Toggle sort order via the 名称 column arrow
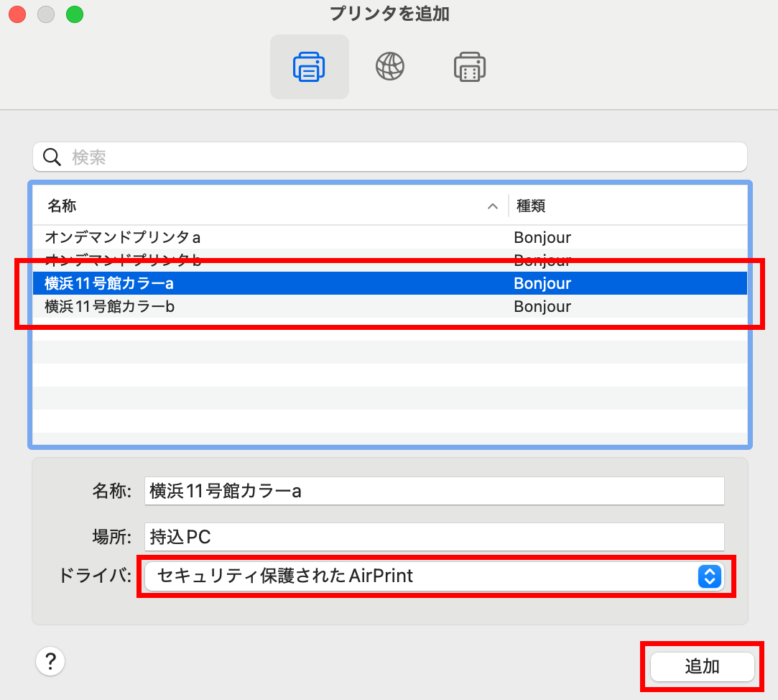Screen dimensions: 778x700 493,206
